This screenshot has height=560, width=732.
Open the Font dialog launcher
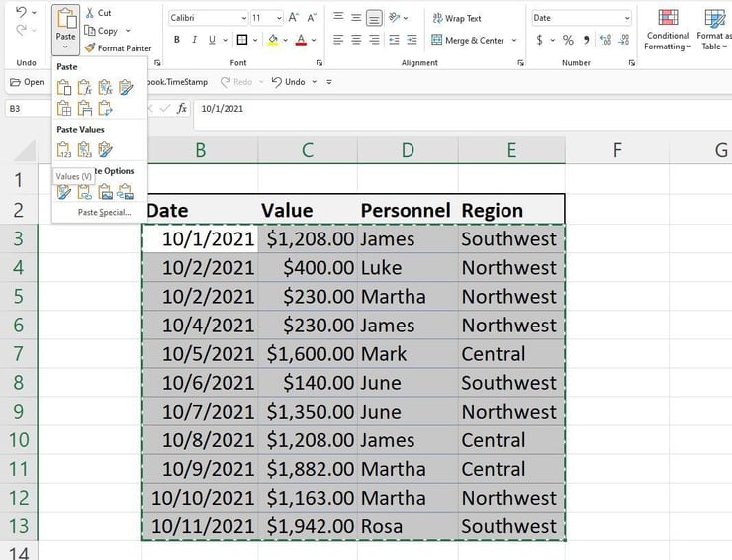tap(320, 62)
